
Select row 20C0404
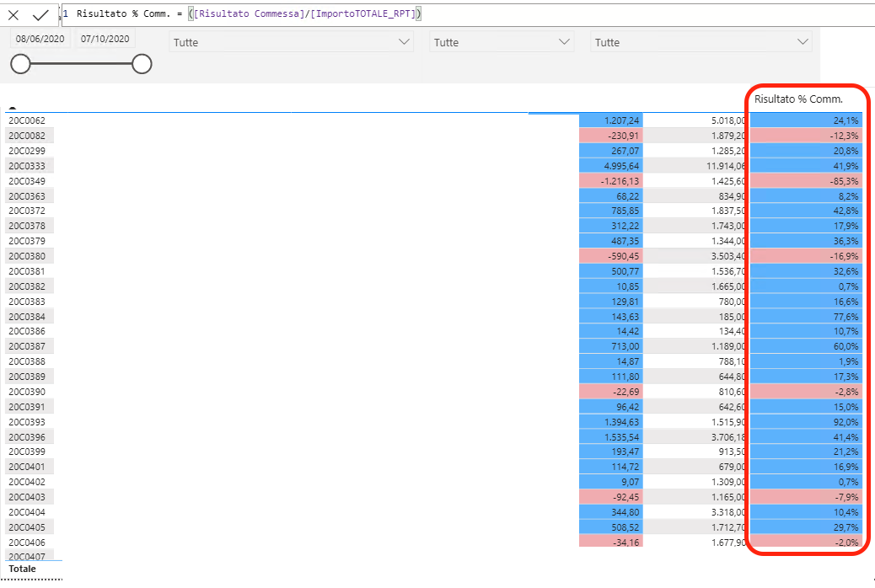click(x=27, y=512)
